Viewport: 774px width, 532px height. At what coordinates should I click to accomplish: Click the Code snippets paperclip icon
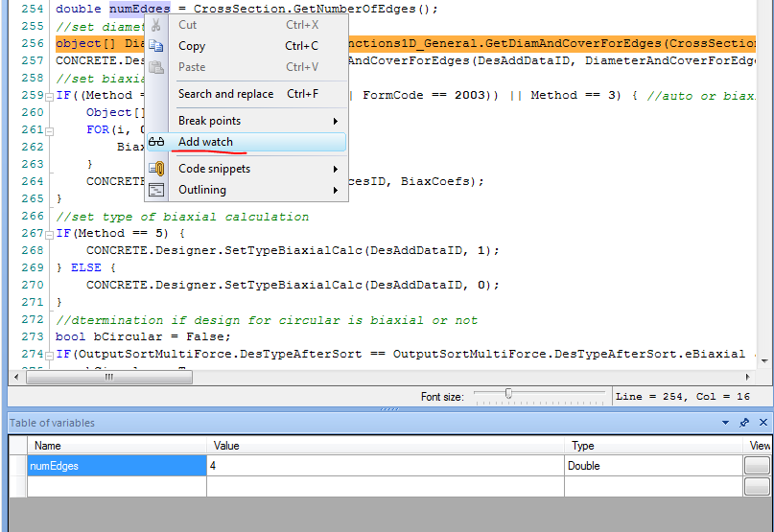pos(156,169)
